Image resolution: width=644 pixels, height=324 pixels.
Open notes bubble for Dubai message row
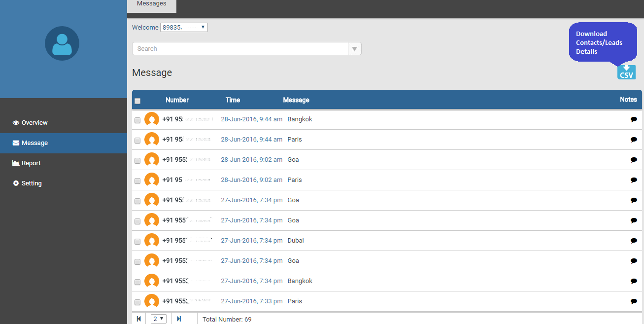coord(634,241)
